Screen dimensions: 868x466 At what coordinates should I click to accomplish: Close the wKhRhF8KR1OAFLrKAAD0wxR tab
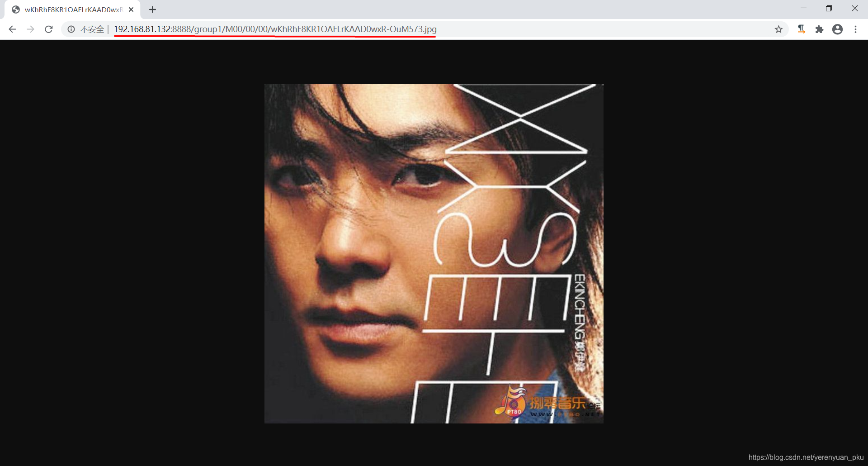pos(131,10)
